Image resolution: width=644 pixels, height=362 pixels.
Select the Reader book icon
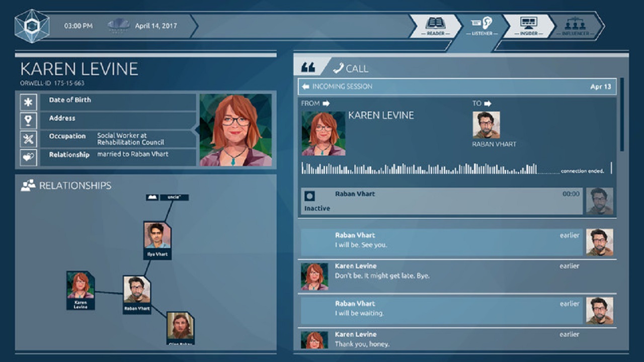tap(437, 22)
